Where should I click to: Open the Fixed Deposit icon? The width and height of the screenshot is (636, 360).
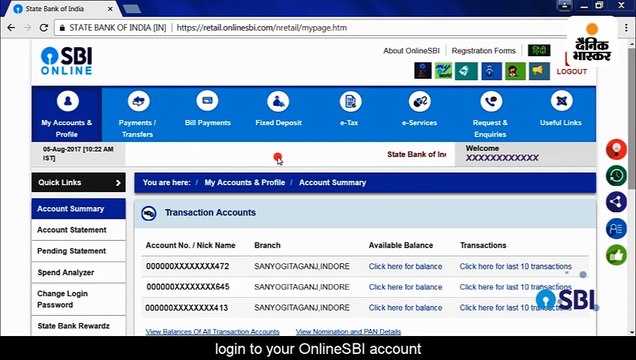pyautogui.click(x=278, y=101)
